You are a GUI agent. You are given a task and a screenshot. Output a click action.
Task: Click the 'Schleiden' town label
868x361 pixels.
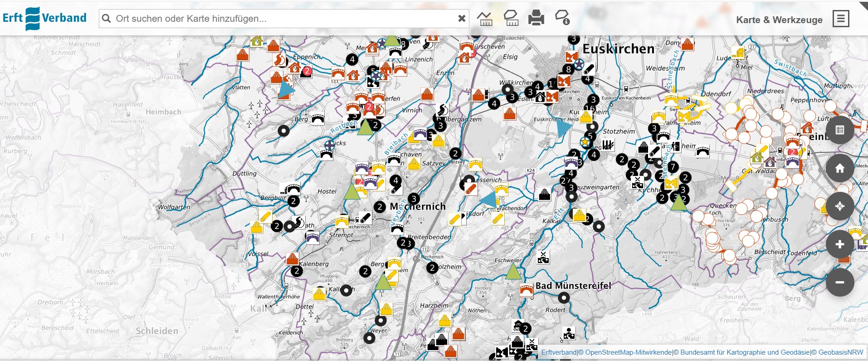(157, 331)
